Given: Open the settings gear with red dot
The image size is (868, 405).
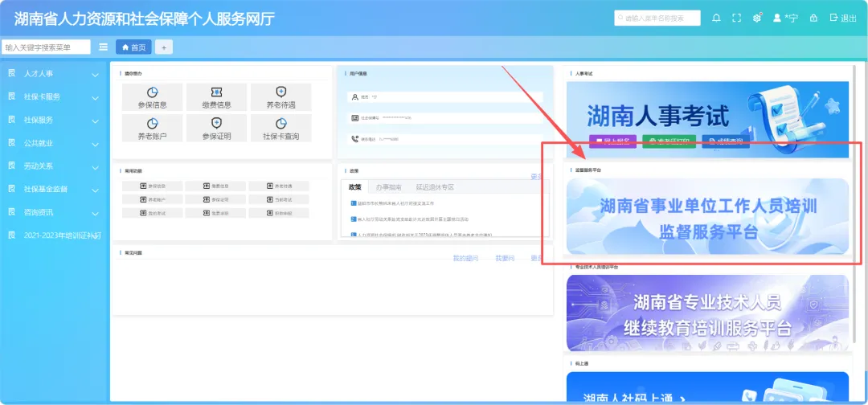Looking at the screenshot, I should pyautogui.click(x=757, y=18).
